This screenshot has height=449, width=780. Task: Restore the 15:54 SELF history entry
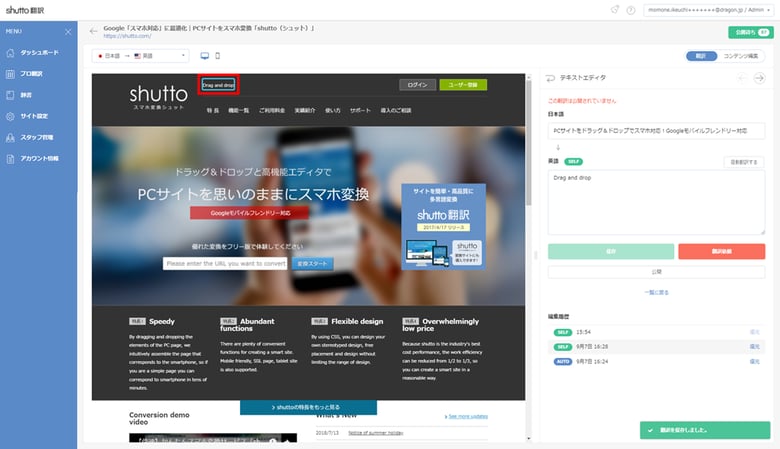tap(754, 332)
